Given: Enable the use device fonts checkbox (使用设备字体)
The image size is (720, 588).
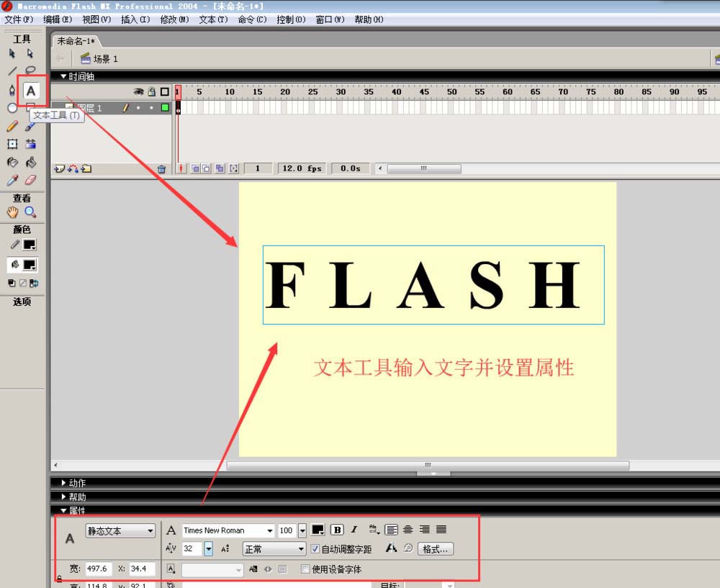Looking at the screenshot, I should point(305,569).
